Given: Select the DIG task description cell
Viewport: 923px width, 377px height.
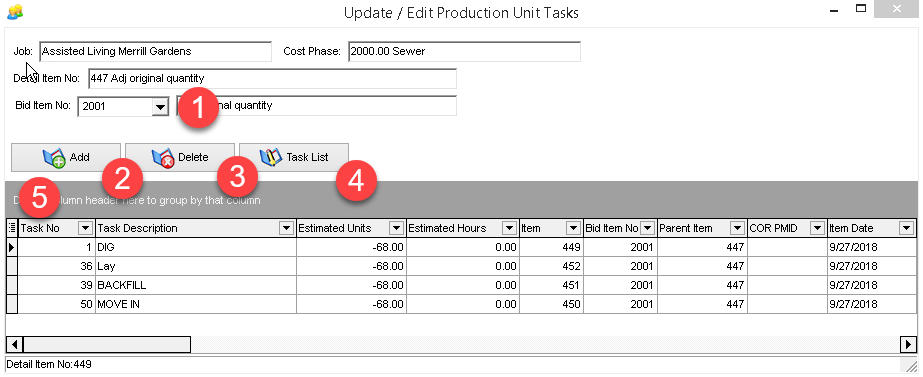Looking at the screenshot, I should point(195,247).
